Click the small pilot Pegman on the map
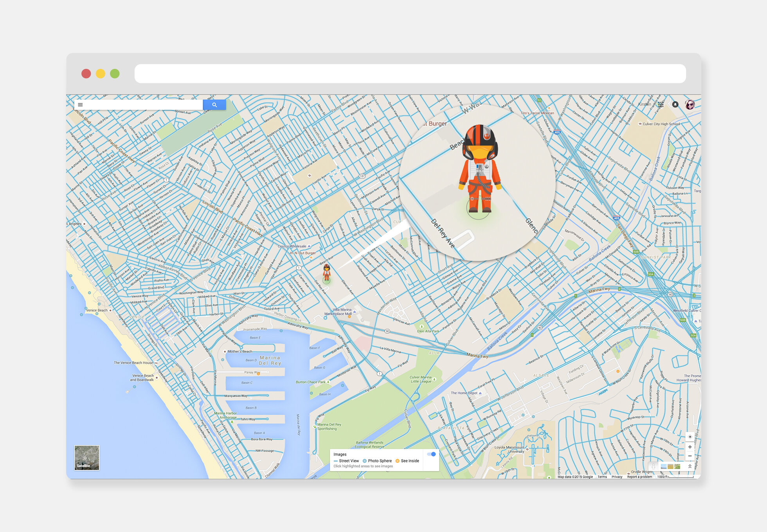The image size is (767, 532). click(x=327, y=272)
